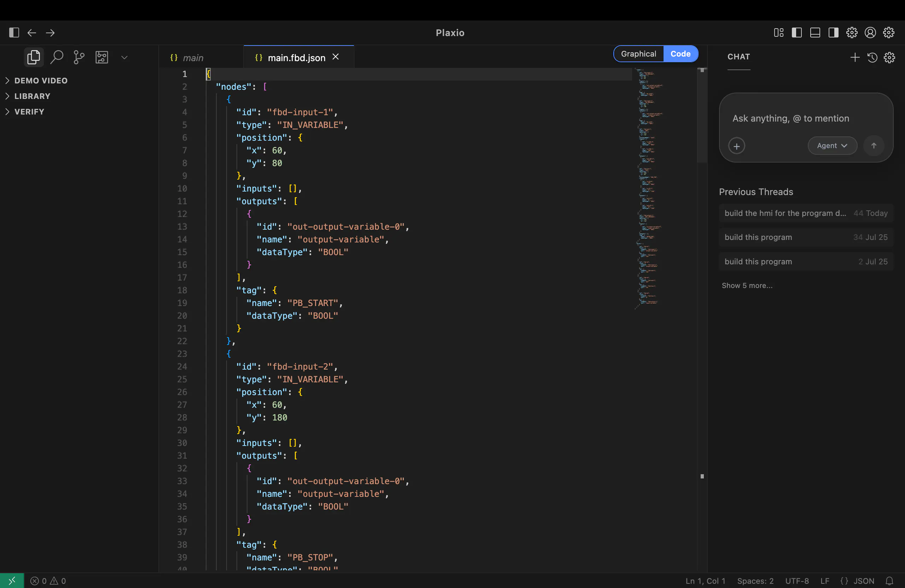Show 5 more previous threads
The width and height of the screenshot is (905, 588).
(747, 286)
